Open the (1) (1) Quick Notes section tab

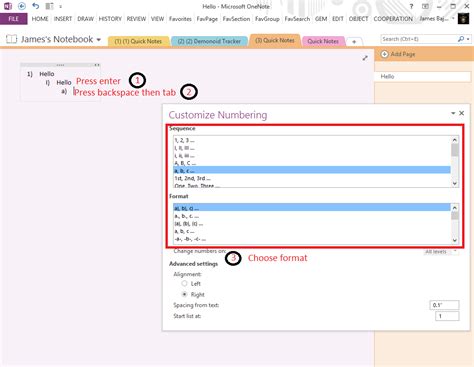click(x=138, y=41)
